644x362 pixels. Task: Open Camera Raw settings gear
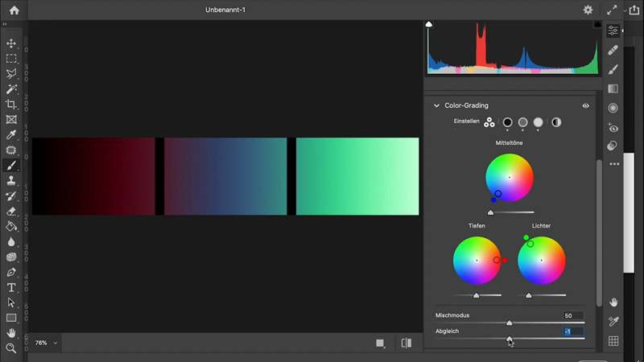[588, 10]
